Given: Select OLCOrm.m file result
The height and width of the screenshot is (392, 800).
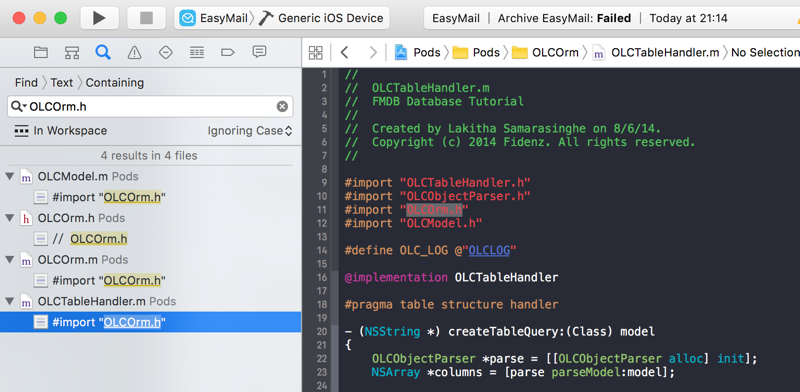Looking at the screenshot, I should pos(74,260).
